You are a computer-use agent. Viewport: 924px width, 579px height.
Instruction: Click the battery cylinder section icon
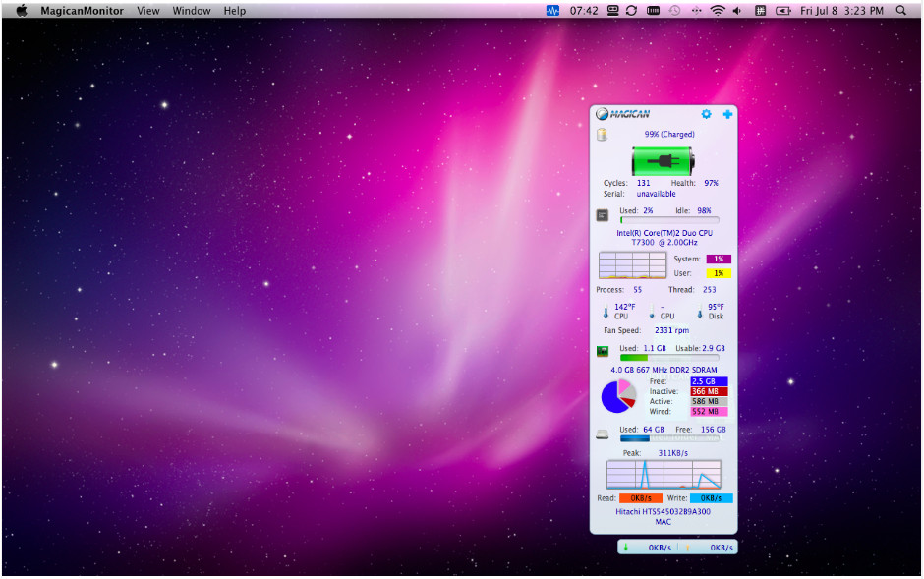(x=602, y=135)
